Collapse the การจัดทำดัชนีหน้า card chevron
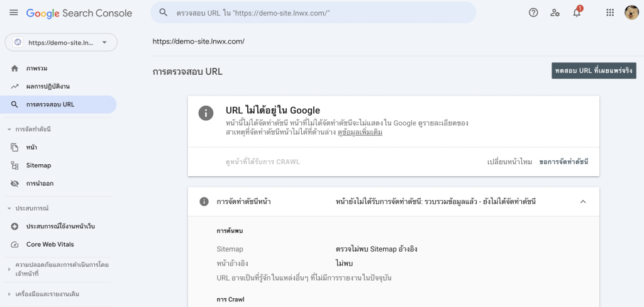The width and height of the screenshot is (644, 307). click(x=583, y=202)
